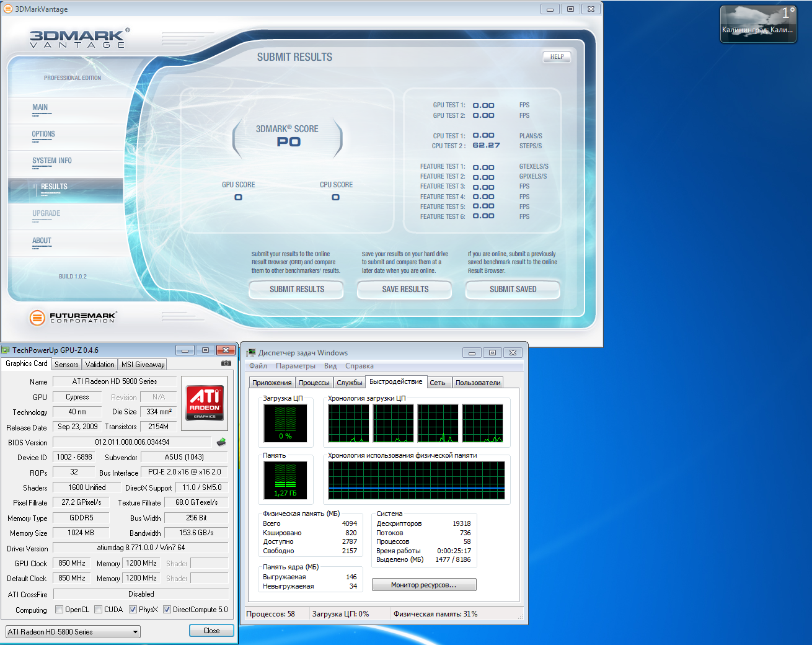Switch to the Службы tab
The height and width of the screenshot is (645, 812).
[x=350, y=383]
